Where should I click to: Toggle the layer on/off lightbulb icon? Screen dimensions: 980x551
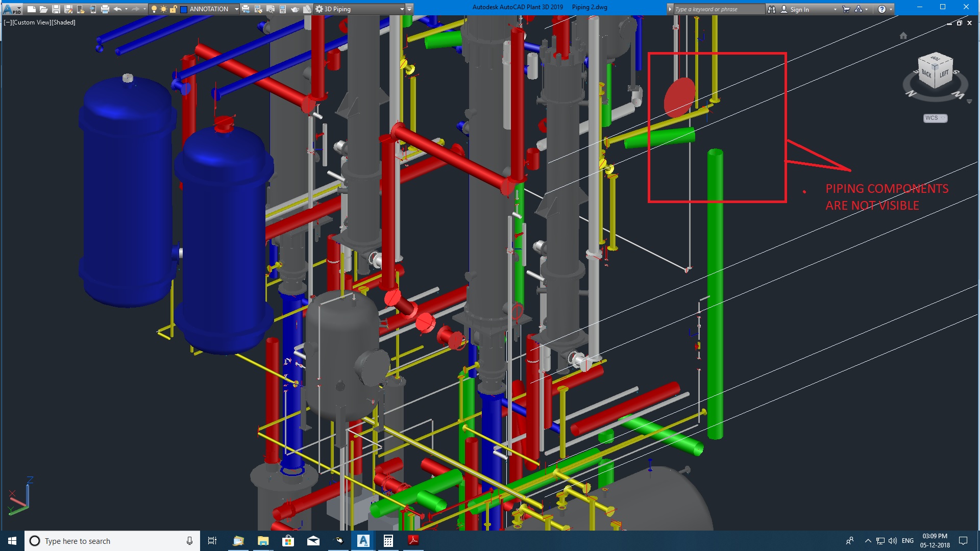pos(154,9)
